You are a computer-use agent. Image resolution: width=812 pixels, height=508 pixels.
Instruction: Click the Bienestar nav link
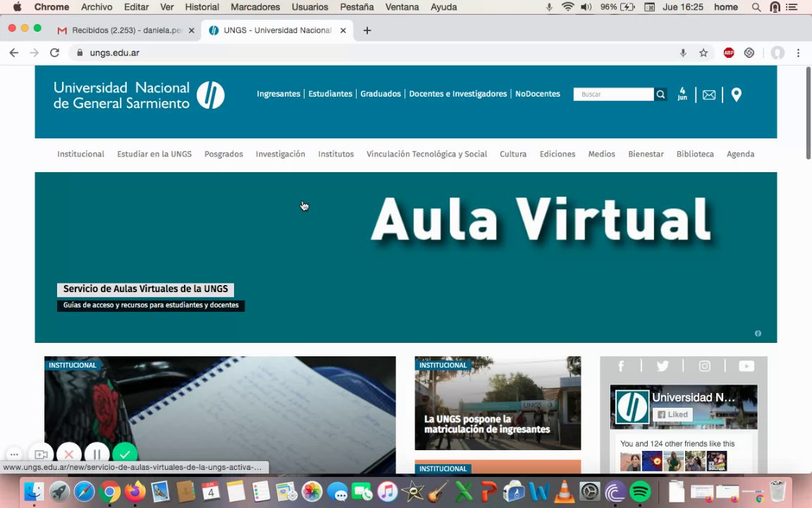pos(646,154)
